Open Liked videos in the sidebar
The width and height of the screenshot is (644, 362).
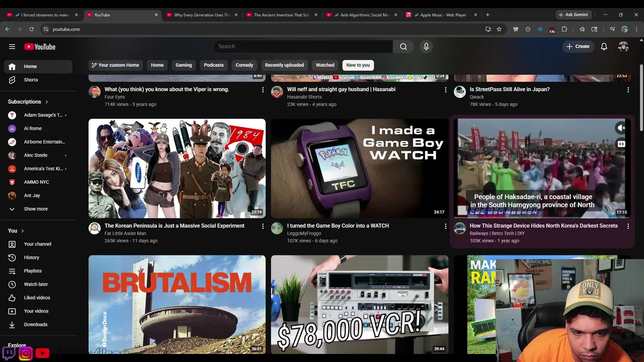(38, 298)
